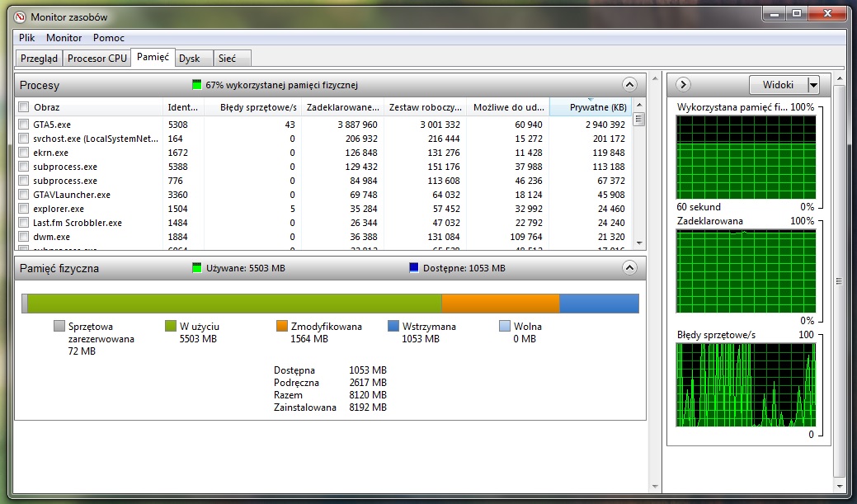Sort by the Ident... column header
This screenshot has width=857, height=504.
pyautogui.click(x=183, y=107)
